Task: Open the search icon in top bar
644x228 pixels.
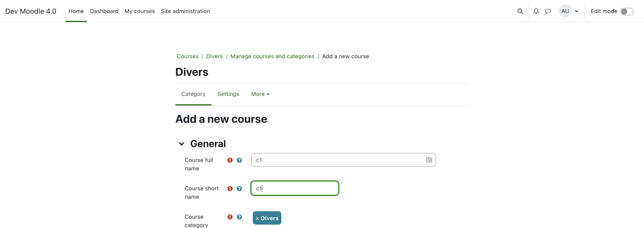Action: pyautogui.click(x=520, y=11)
